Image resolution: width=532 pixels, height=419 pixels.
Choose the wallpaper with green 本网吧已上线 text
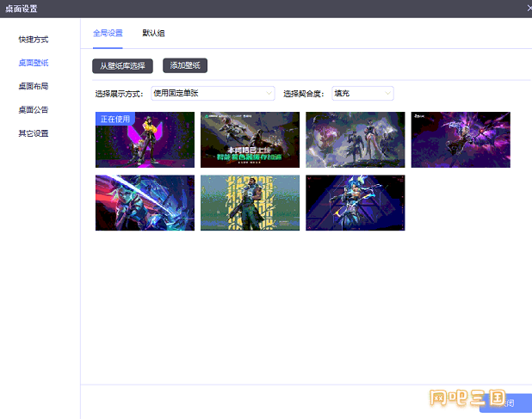tap(250, 139)
